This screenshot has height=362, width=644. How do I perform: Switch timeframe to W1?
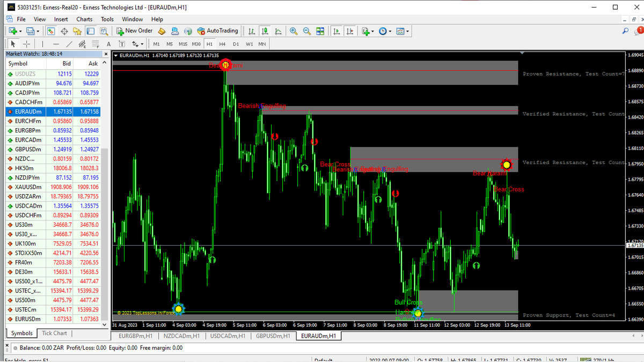(249, 44)
